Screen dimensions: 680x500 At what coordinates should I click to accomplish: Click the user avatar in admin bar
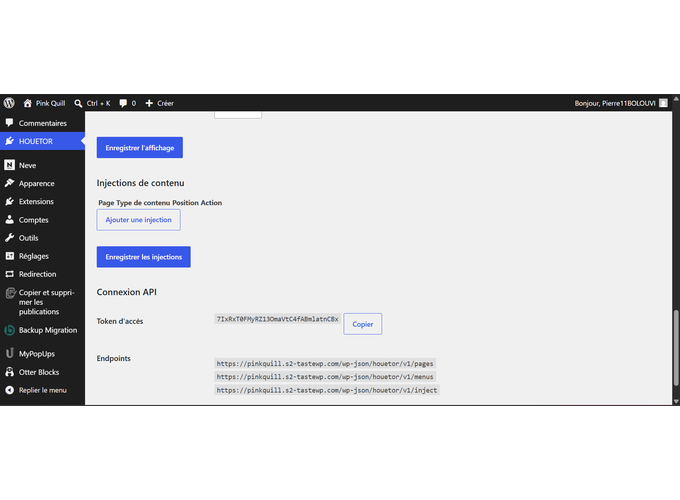[663, 103]
